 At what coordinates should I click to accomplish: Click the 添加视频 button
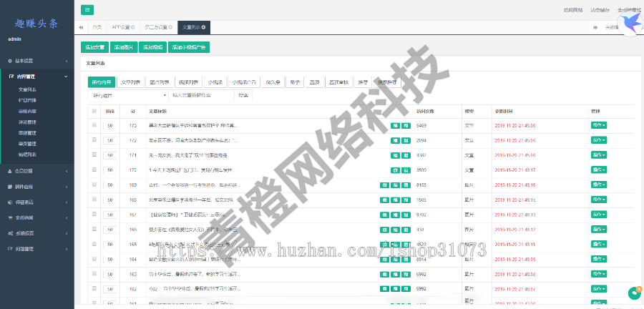point(152,48)
